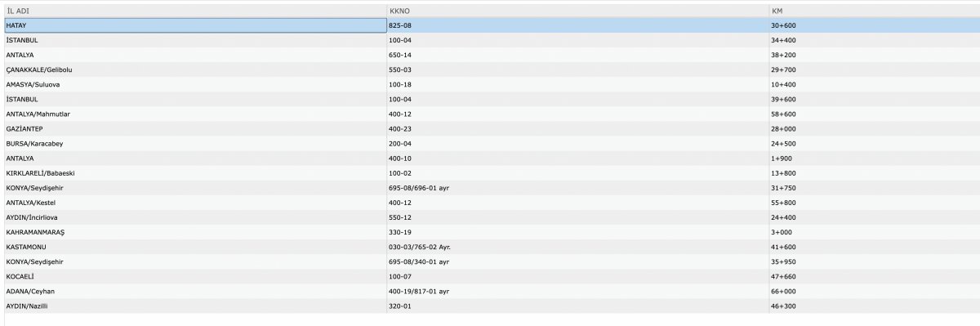Click the KKNO column header
980x326 pixels.
tap(577, 11)
